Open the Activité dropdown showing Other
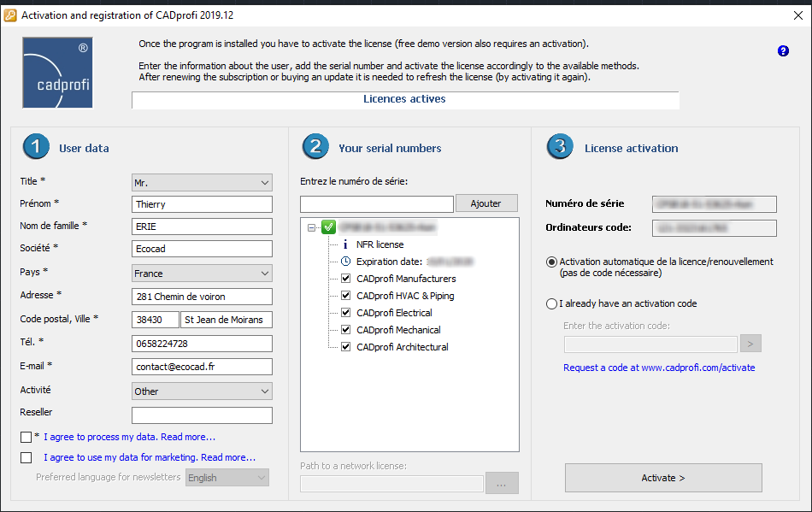This screenshot has width=812, height=512. pos(202,391)
